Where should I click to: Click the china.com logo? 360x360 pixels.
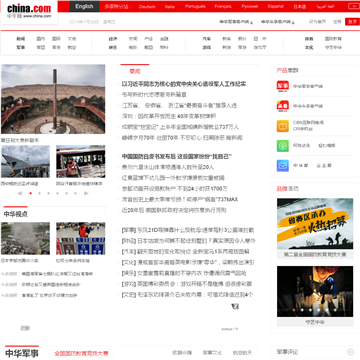tap(29, 11)
